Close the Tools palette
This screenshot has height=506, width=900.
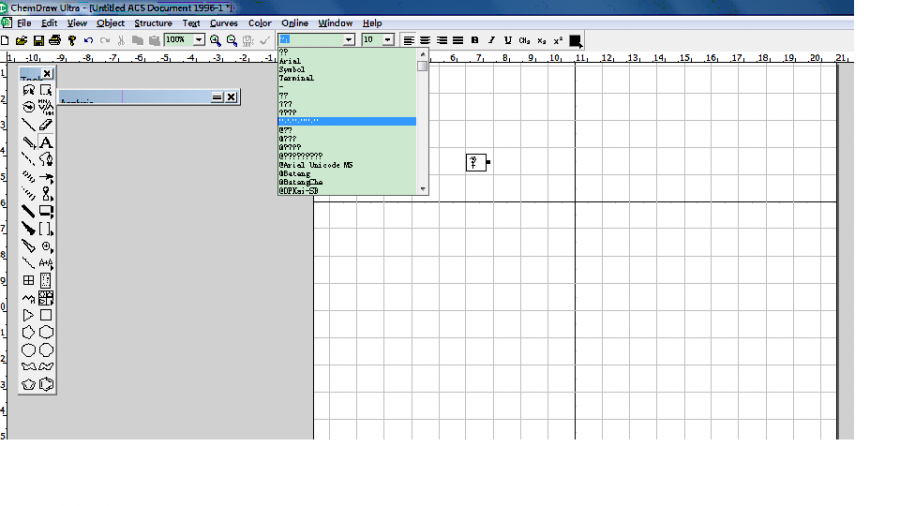pos(48,73)
